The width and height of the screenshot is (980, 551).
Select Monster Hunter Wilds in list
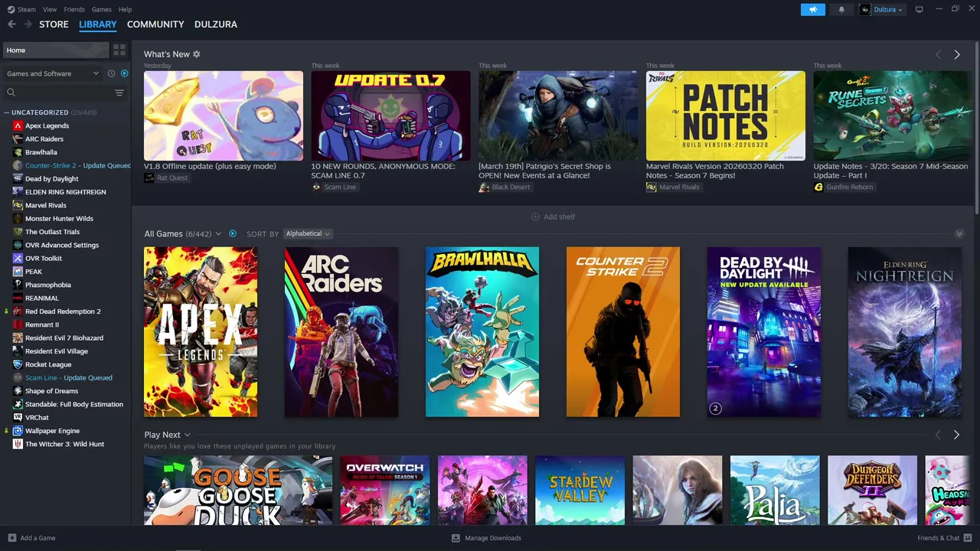click(59, 219)
